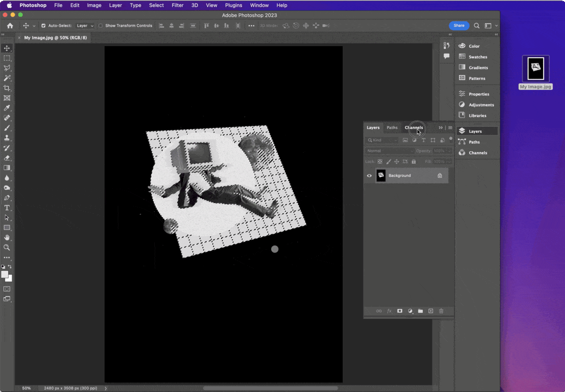Choose the Path Selection tool

[7, 218]
